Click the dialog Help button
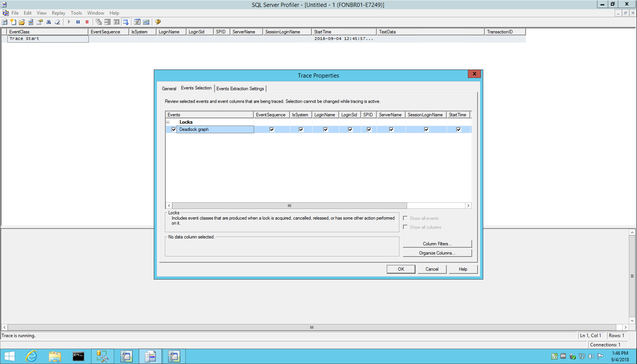 463,269
